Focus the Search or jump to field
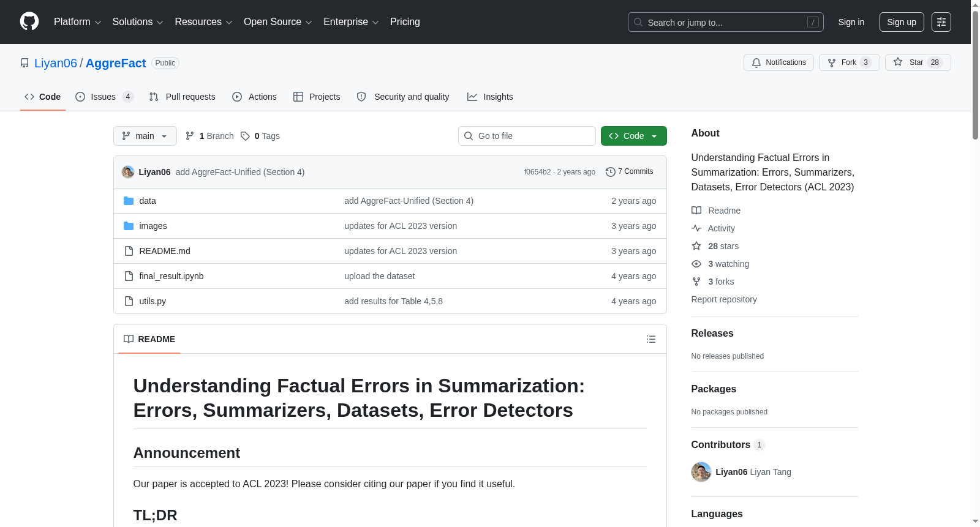The image size is (980, 527). 726,22
